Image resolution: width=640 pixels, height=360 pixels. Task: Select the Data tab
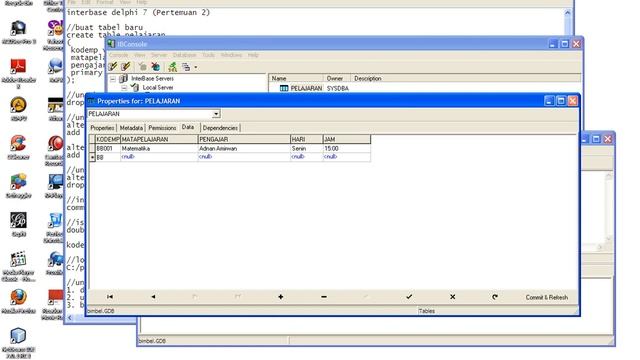click(x=188, y=127)
